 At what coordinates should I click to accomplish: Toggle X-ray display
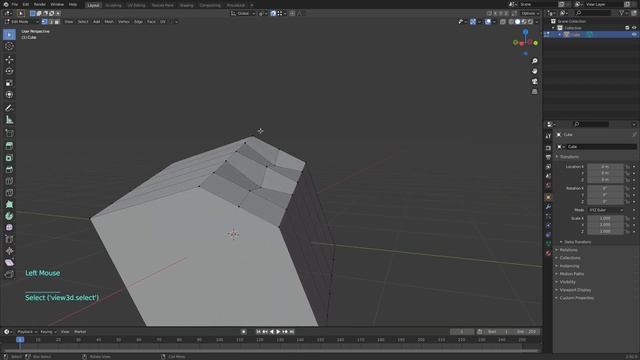pyautogui.click(x=503, y=22)
